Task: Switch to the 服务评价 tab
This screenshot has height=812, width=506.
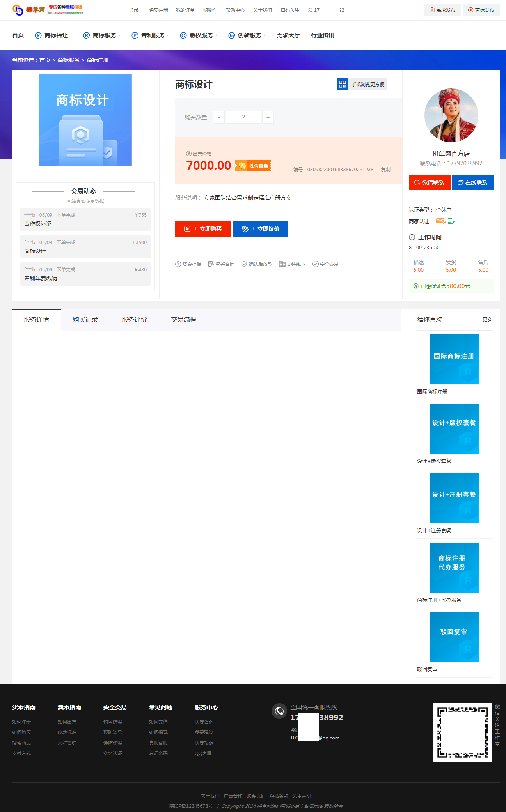Action: 135,320
